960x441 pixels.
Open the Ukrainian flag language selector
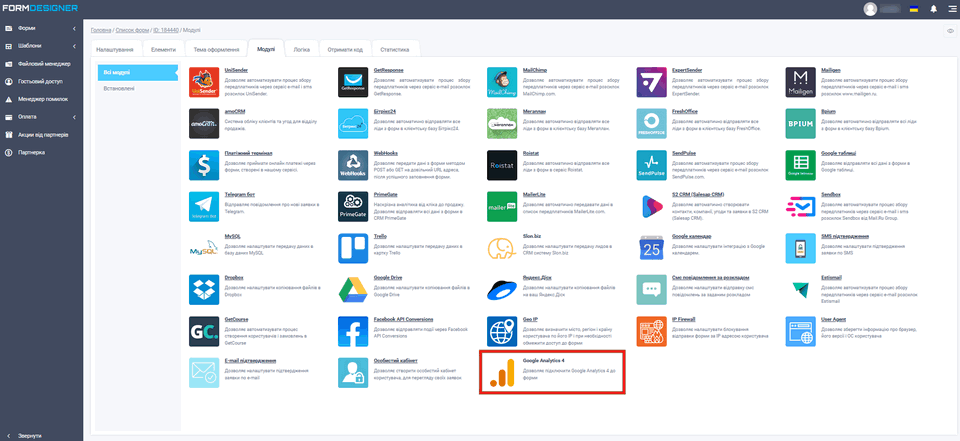click(x=913, y=9)
